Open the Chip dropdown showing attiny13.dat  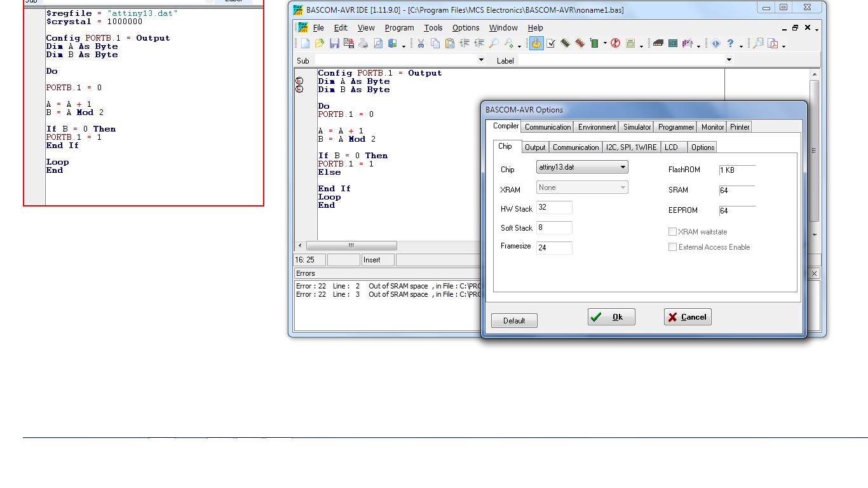click(x=582, y=167)
